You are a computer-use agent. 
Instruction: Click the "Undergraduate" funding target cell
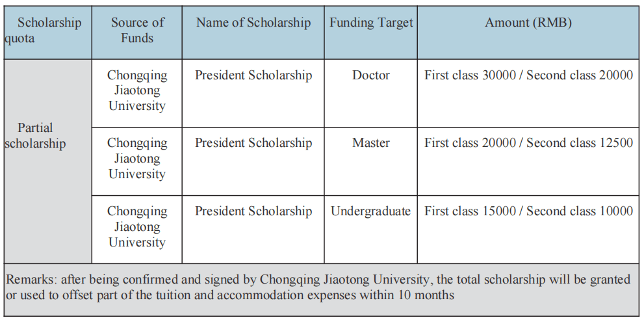371,211
